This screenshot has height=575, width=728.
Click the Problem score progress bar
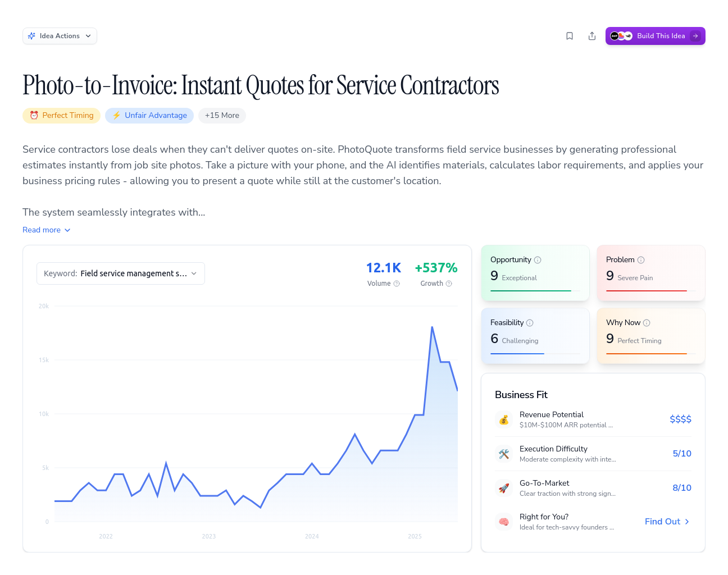coord(651,291)
